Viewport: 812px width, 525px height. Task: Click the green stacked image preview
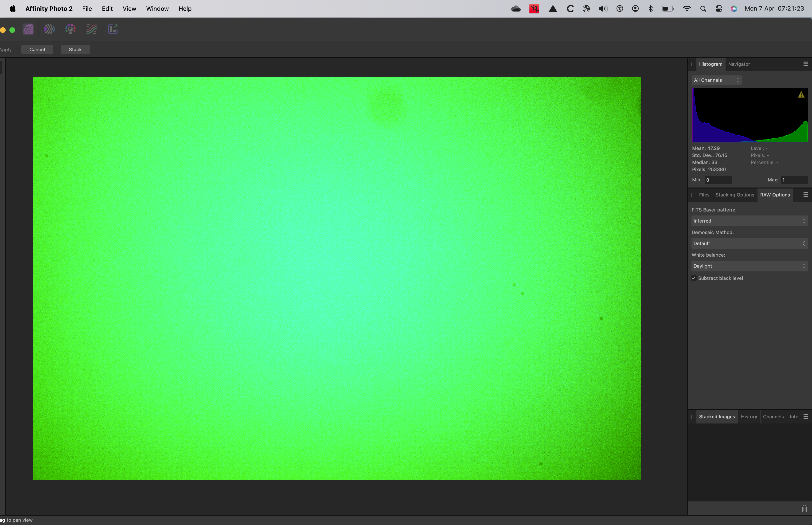337,278
